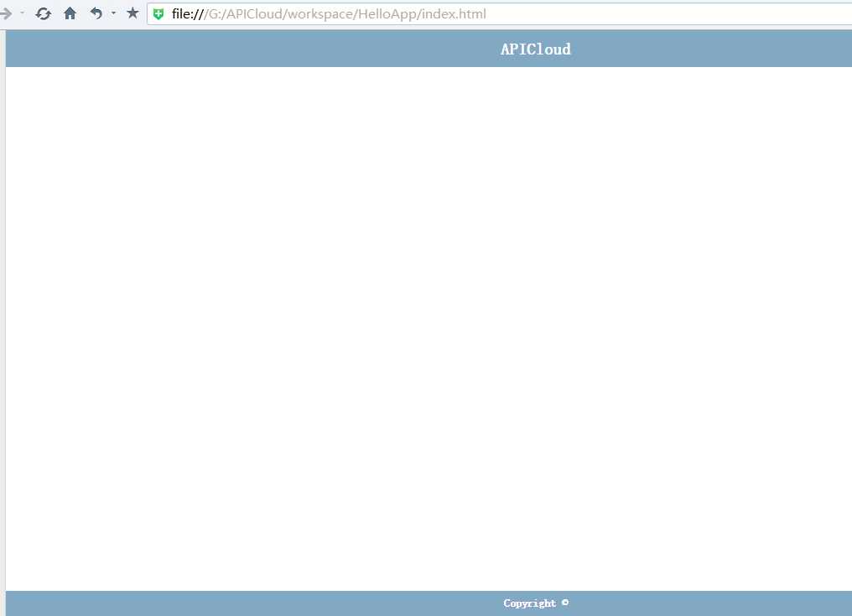Click the address bar with index.html URL
This screenshot has width=852, height=616.
click(500, 13)
